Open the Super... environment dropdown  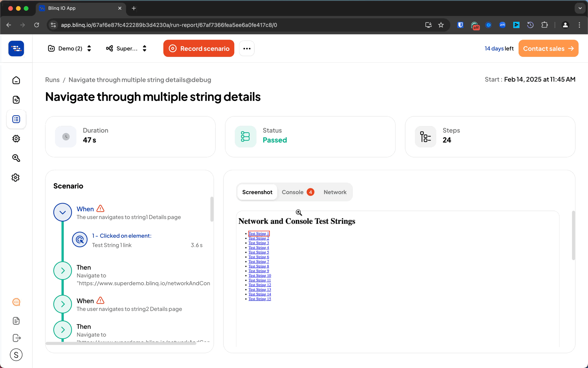coord(126,49)
